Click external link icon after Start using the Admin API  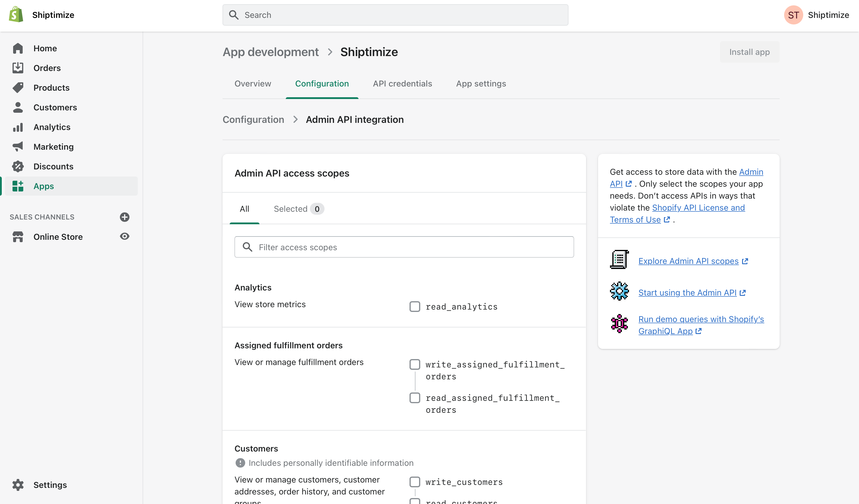click(743, 293)
